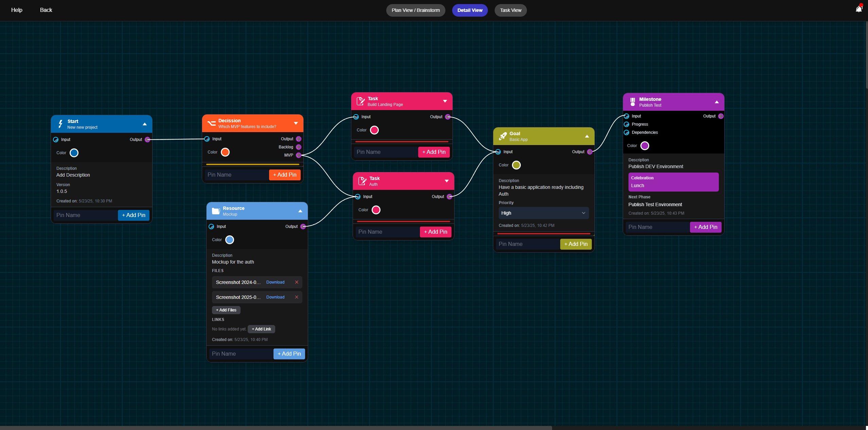
Task: Collapse the Start node with arrow
Action: pyautogui.click(x=145, y=124)
